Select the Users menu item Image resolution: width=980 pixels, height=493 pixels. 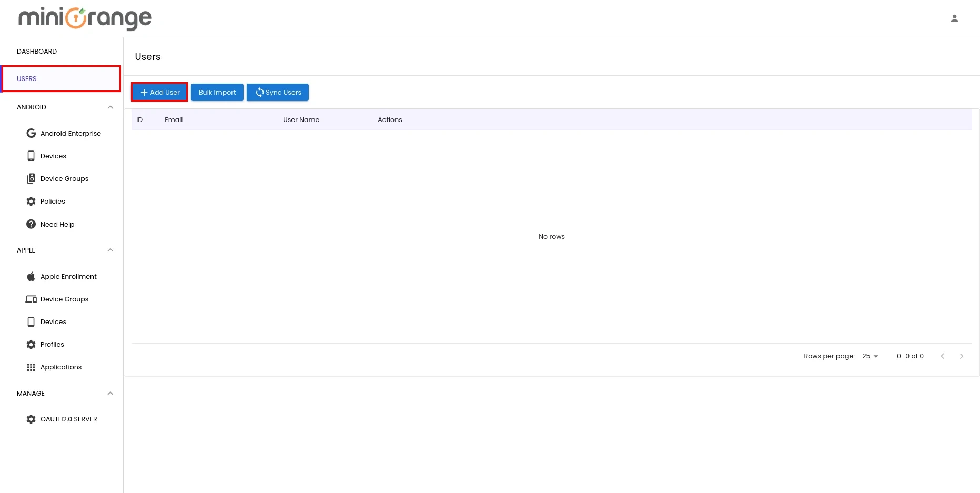click(26, 78)
